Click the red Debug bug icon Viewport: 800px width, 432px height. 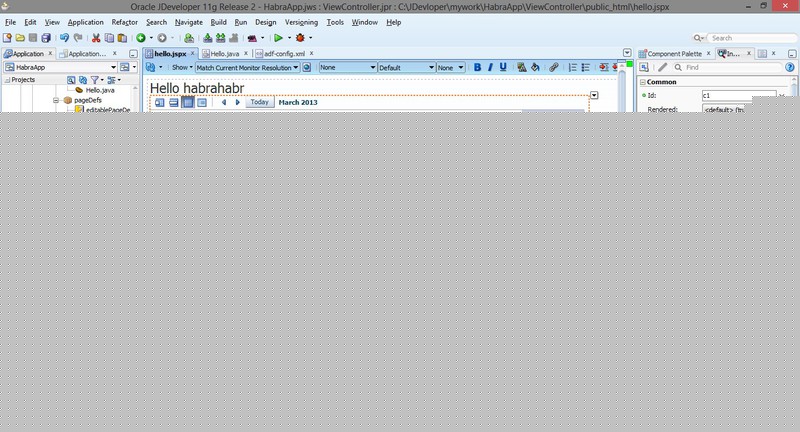tap(300, 38)
